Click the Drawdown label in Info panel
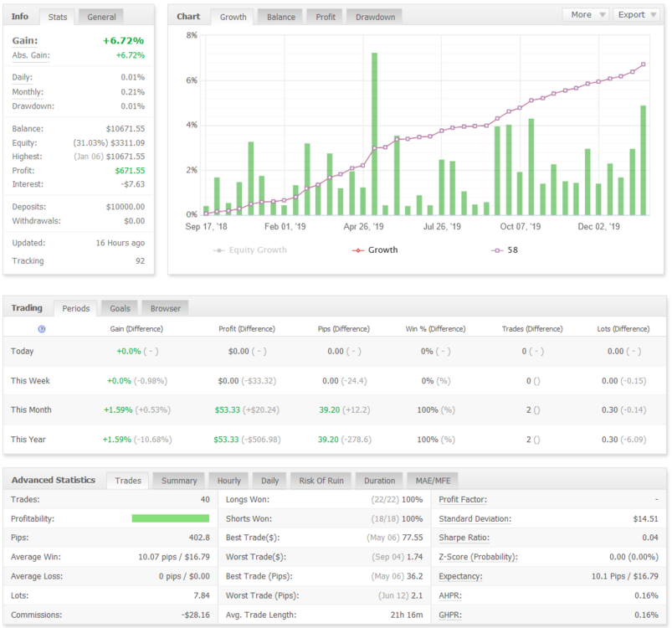This screenshot has height=628, width=672. [33, 106]
